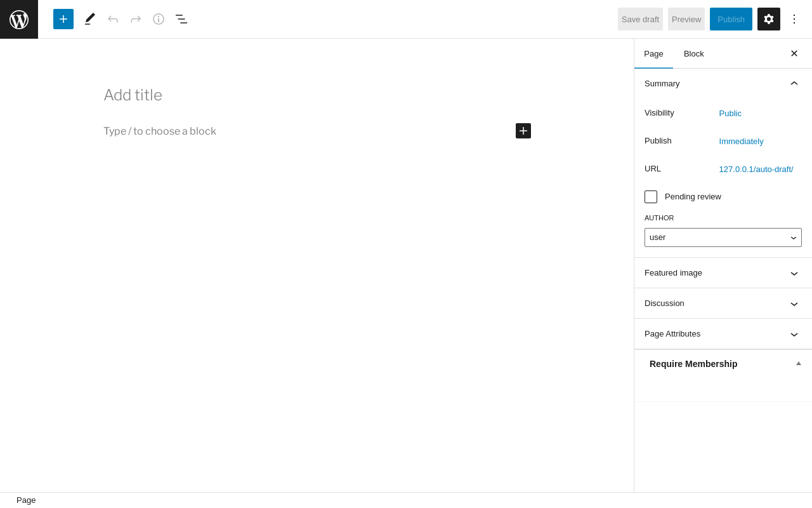
Task: Switch to the Page tab
Action: (653, 53)
